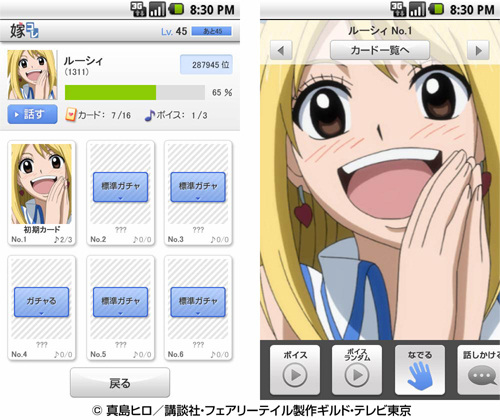Tap the heart card icon beside カード

[70, 115]
